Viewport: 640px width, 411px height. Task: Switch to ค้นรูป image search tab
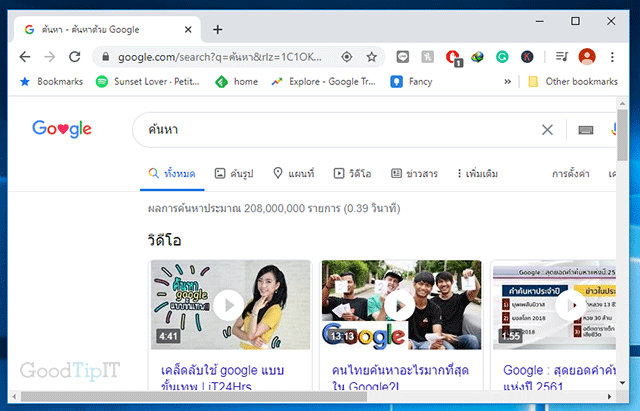(x=234, y=173)
